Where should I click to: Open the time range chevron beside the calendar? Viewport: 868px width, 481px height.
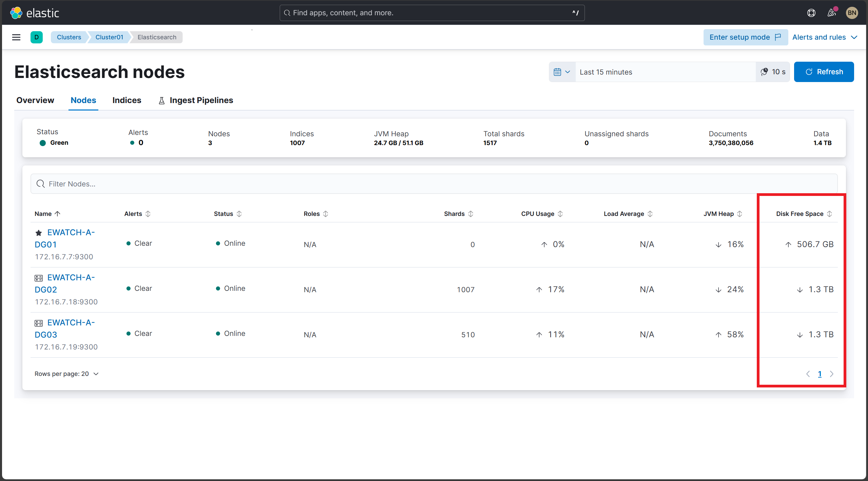[567, 72]
